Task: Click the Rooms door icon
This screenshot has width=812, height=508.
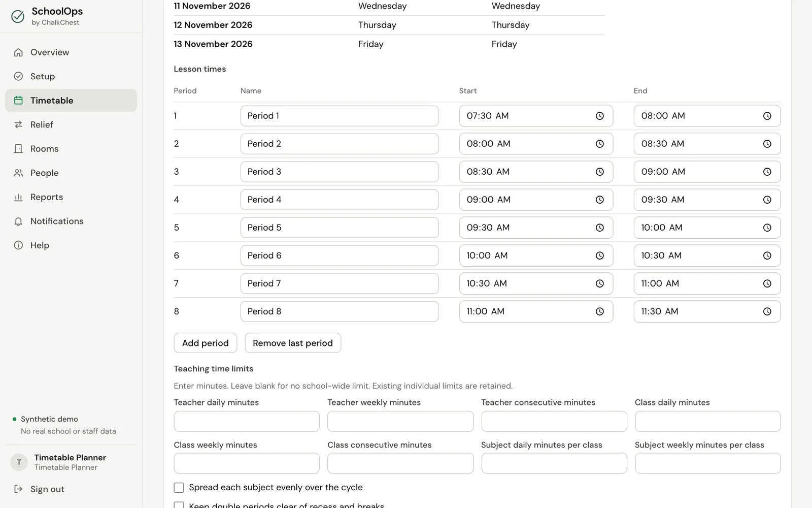Action: [18, 149]
